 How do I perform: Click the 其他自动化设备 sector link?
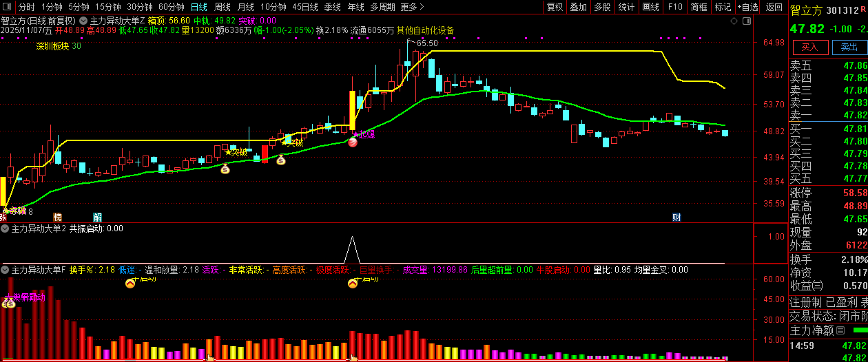pos(425,31)
